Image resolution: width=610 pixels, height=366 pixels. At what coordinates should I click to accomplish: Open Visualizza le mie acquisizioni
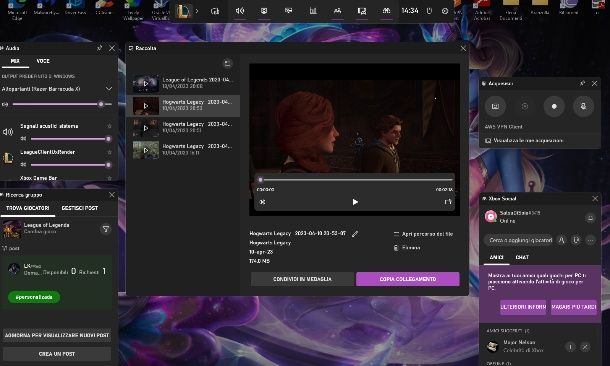524,140
